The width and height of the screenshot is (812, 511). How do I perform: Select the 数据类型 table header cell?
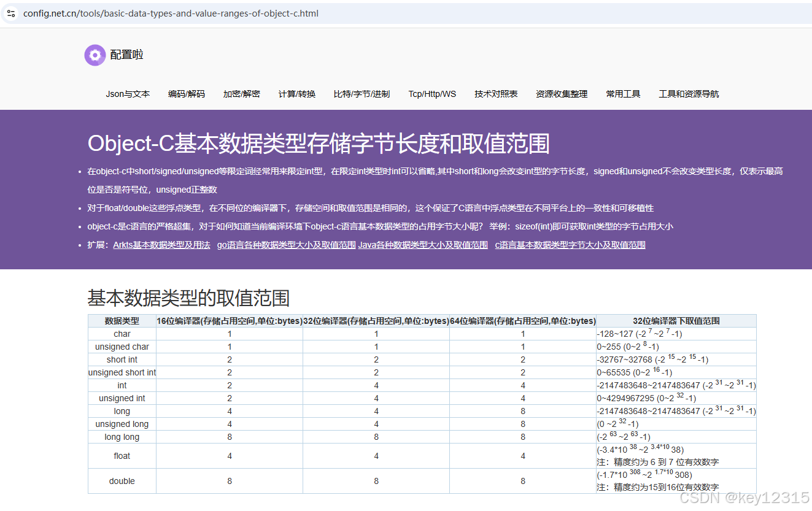[122, 320]
